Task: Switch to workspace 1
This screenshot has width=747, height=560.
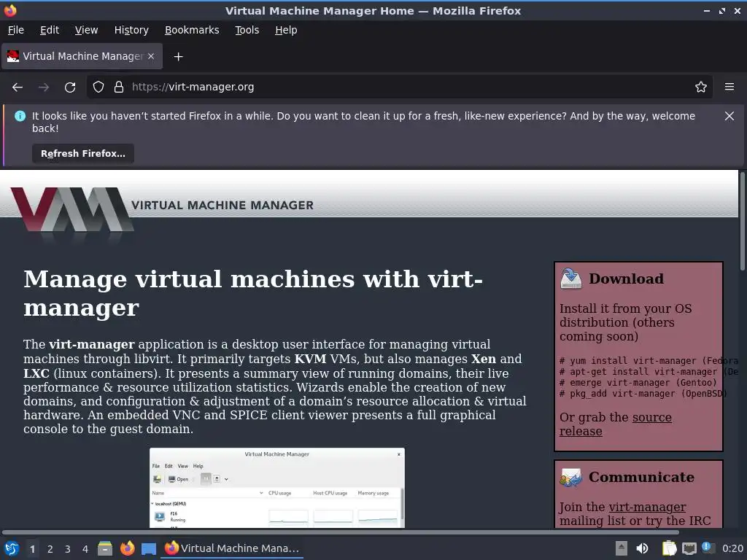Action: (32, 549)
